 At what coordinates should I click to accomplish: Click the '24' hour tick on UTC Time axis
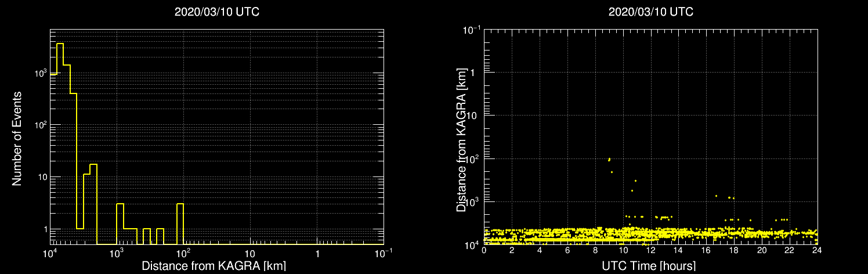pyautogui.click(x=816, y=251)
